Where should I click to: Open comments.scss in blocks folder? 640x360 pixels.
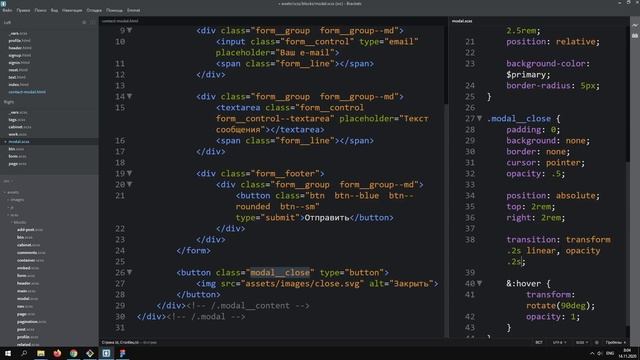31,253
